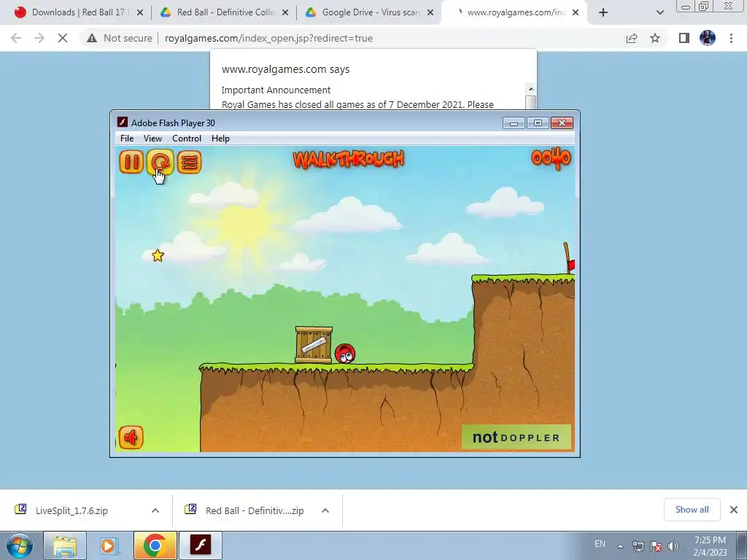This screenshot has width=747, height=560.
Task: Open Red Ball Definitiv zip download
Action: pos(255,510)
